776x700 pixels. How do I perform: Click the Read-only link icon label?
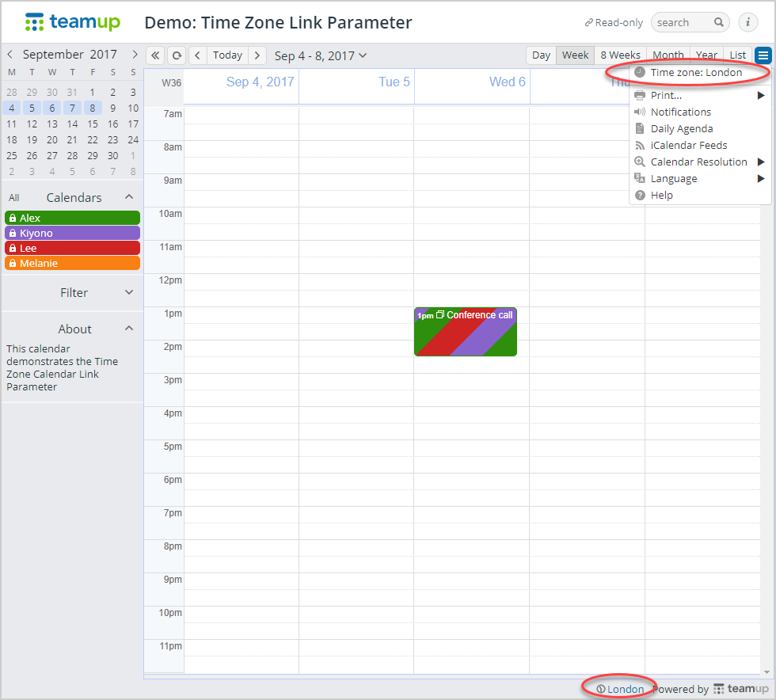614,23
